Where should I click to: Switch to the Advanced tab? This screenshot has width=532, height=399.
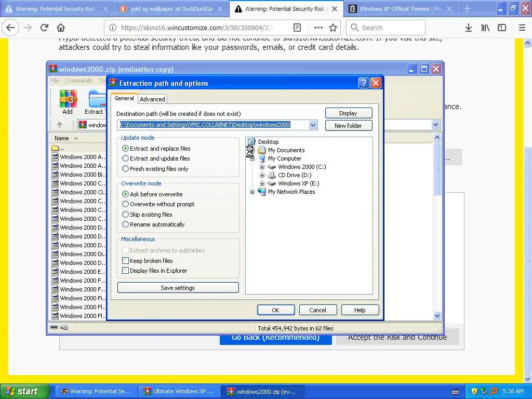[152, 99]
